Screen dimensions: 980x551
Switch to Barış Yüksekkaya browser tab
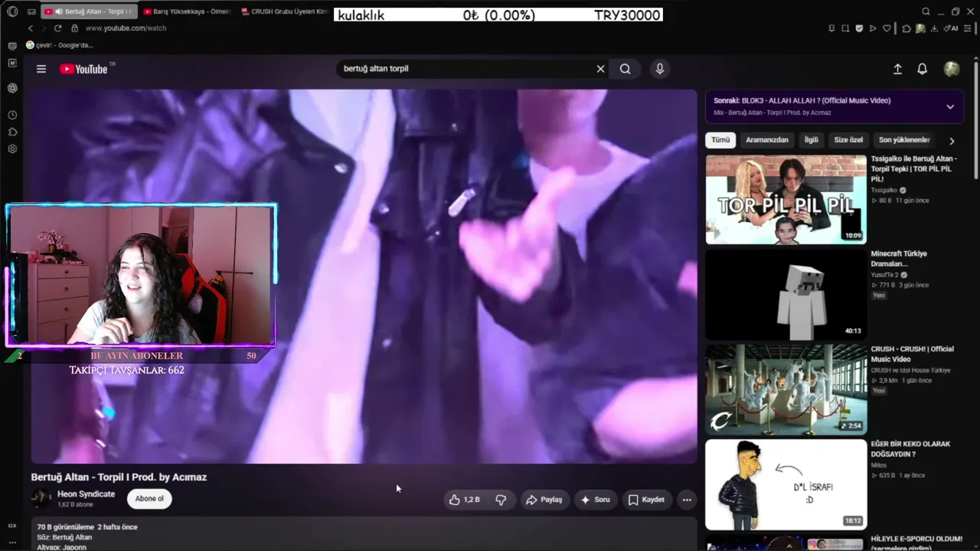click(185, 11)
